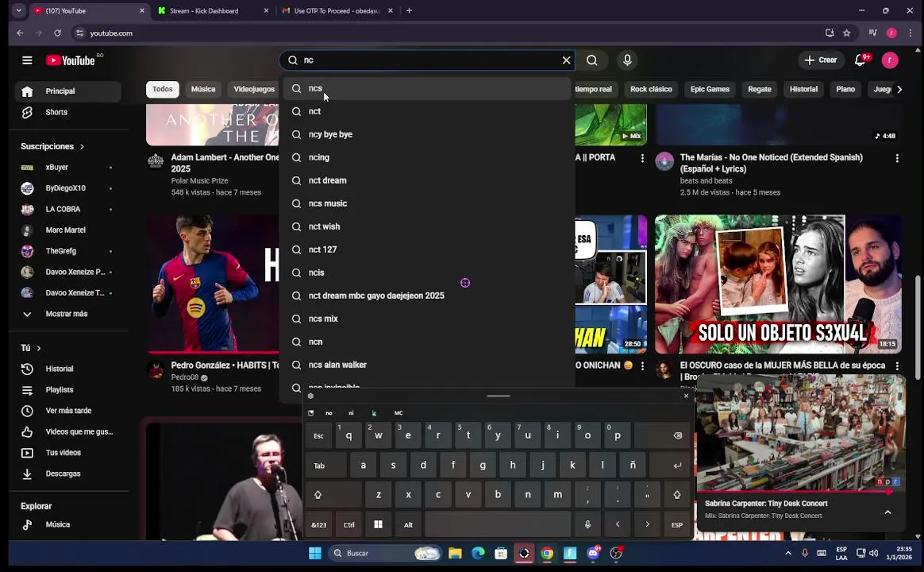The height and width of the screenshot is (572, 924).
Task: Bookmark this page with star icon
Action: coord(847,33)
